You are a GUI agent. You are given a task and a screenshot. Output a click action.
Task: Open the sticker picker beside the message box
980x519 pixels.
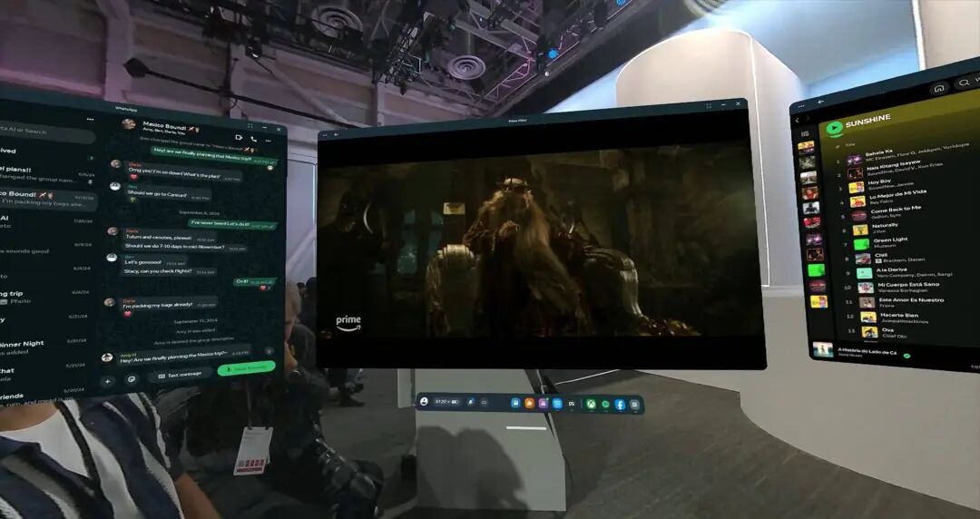[132, 379]
